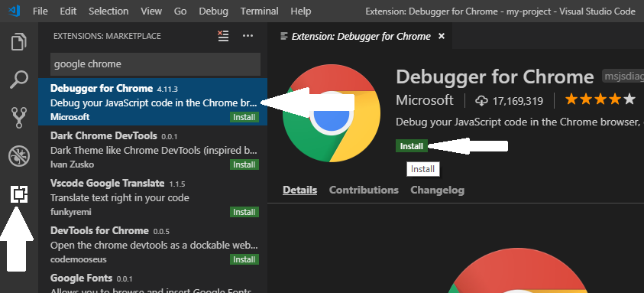Select DevTools for Chrome list entry
The height and width of the screenshot is (293, 644).
(x=153, y=244)
